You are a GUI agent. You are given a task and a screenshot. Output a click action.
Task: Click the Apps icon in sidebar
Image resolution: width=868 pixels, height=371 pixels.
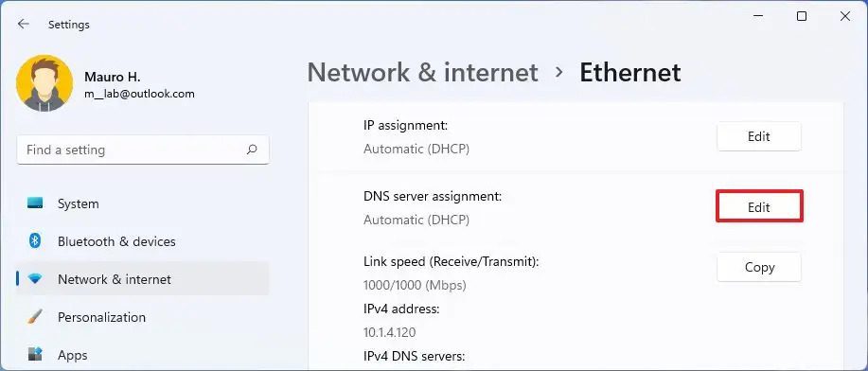point(35,354)
